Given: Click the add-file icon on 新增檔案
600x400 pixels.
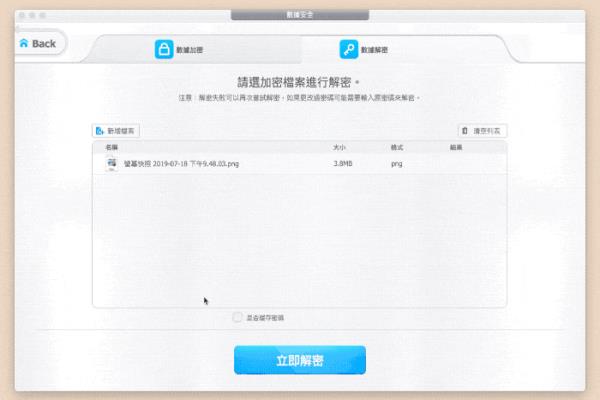Looking at the screenshot, I should pyautogui.click(x=99, y=131).
